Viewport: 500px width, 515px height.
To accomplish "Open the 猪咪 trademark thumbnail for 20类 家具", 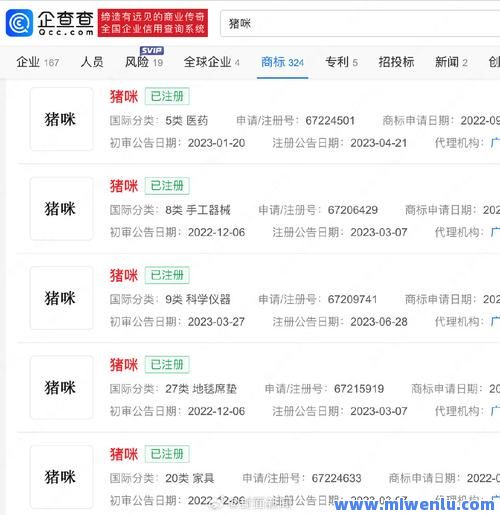I will [x=61, y=477].
